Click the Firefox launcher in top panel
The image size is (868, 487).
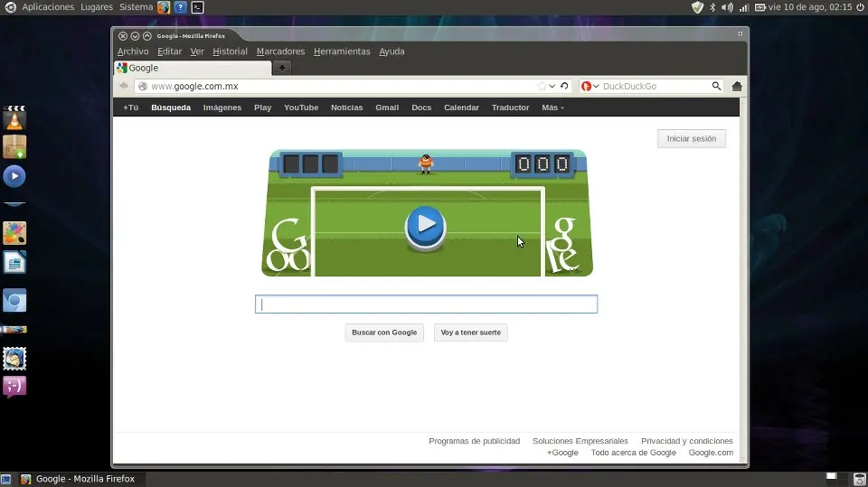point(164,7)
